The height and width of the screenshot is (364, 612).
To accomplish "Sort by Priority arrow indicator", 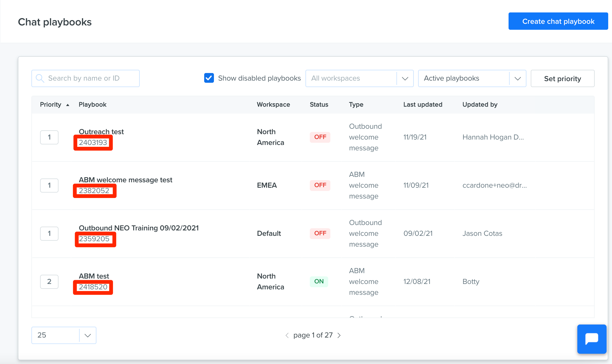I will click(x=68, y=105).
